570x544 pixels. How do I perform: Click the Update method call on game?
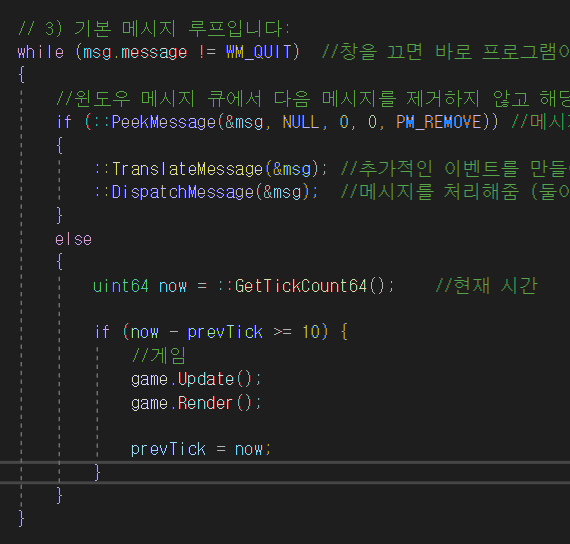205,380
